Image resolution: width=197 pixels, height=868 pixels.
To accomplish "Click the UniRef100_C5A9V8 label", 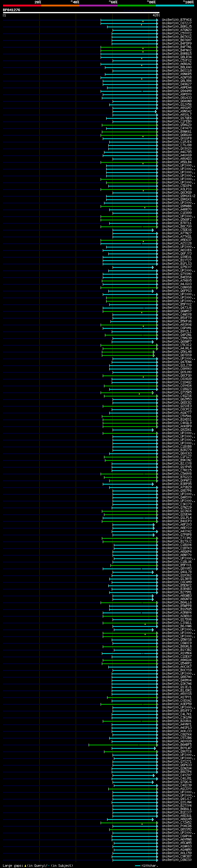I will (177, 474).
